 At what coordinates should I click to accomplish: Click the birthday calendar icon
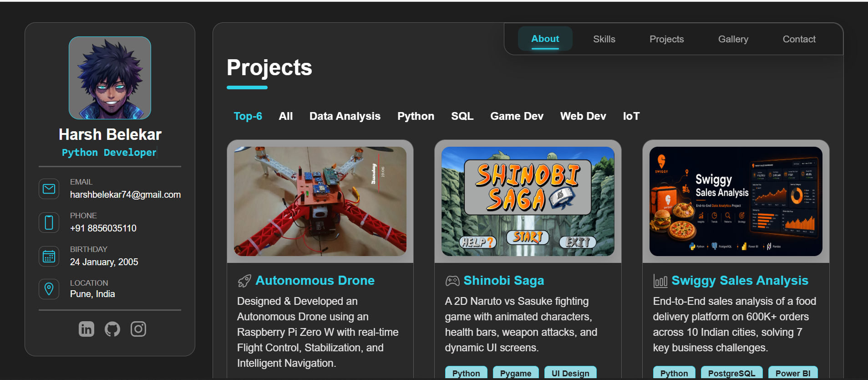tap(49, 256)
